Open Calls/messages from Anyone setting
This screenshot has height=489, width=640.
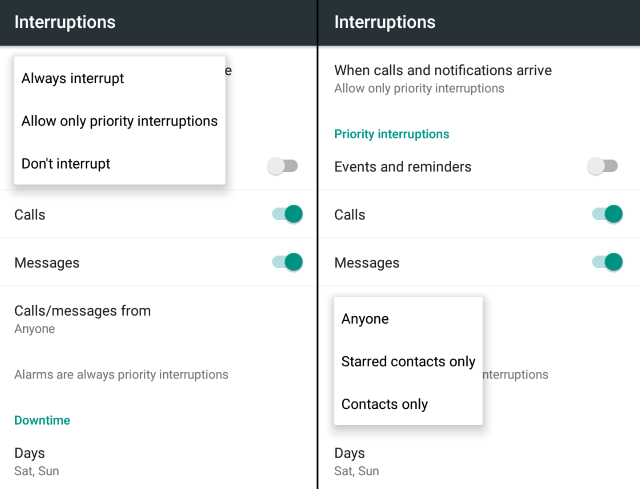click(x=82, y=318)
